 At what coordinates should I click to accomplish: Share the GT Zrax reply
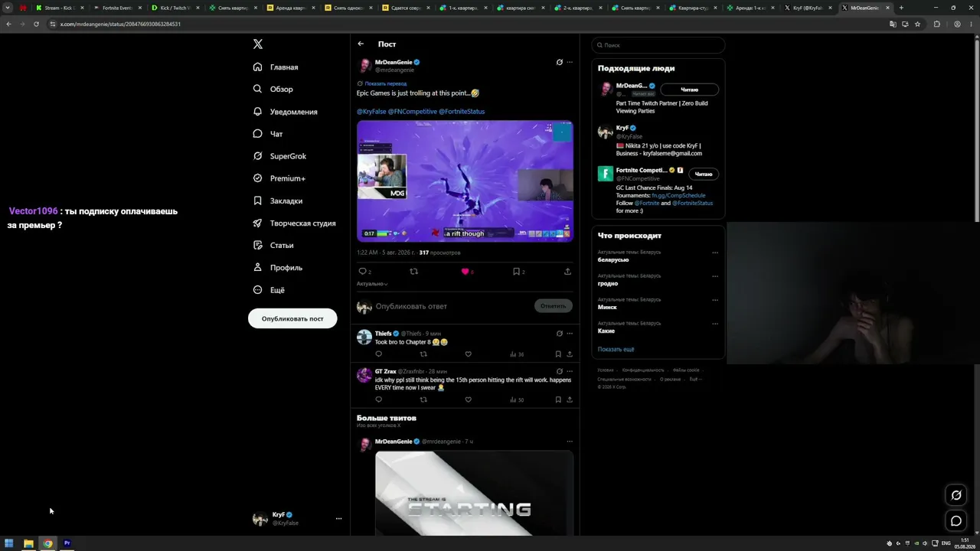(569, 399)
